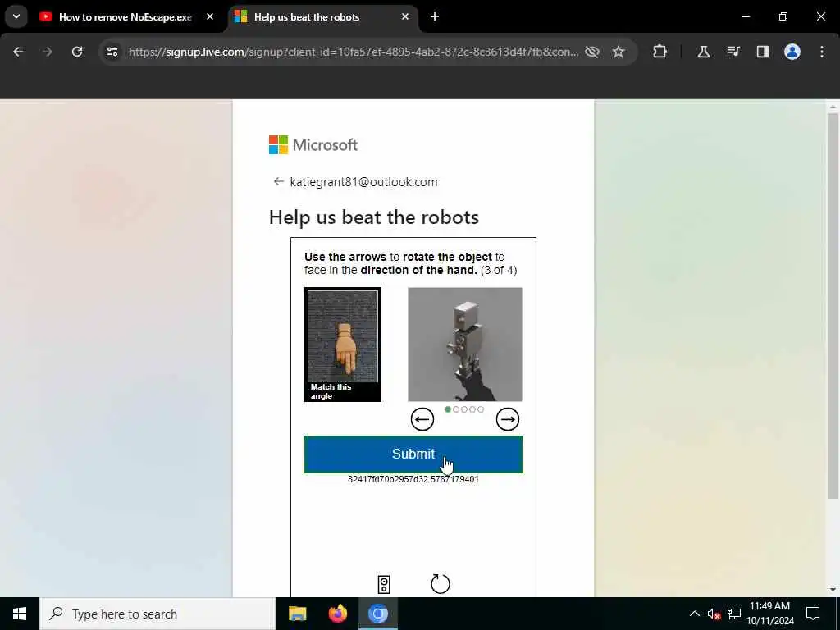Submit the rotation puzzle answer
Image resolution: width=840 pixels, height=630 pixels.
tap(413, 454)
